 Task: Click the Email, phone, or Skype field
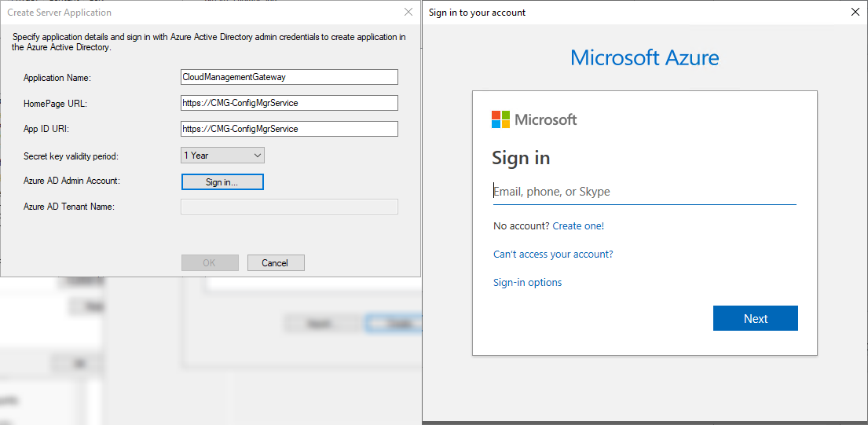[x=644, y=192]
